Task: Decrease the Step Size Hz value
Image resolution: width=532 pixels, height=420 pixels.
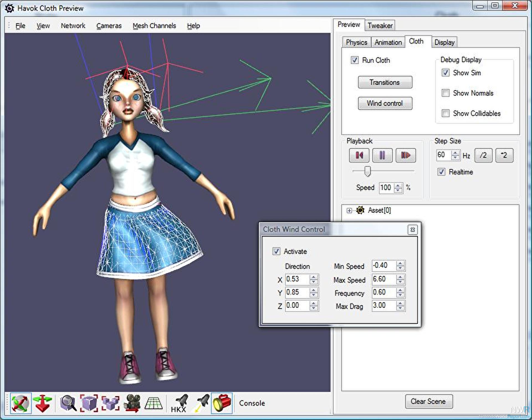Action: pyautogui.click(x=455, y=157)
